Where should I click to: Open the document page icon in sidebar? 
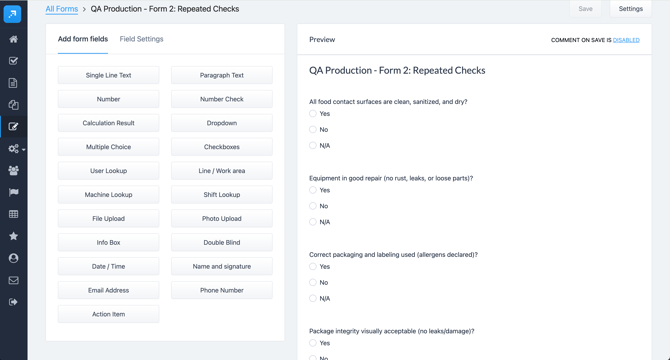coord(13,83)
